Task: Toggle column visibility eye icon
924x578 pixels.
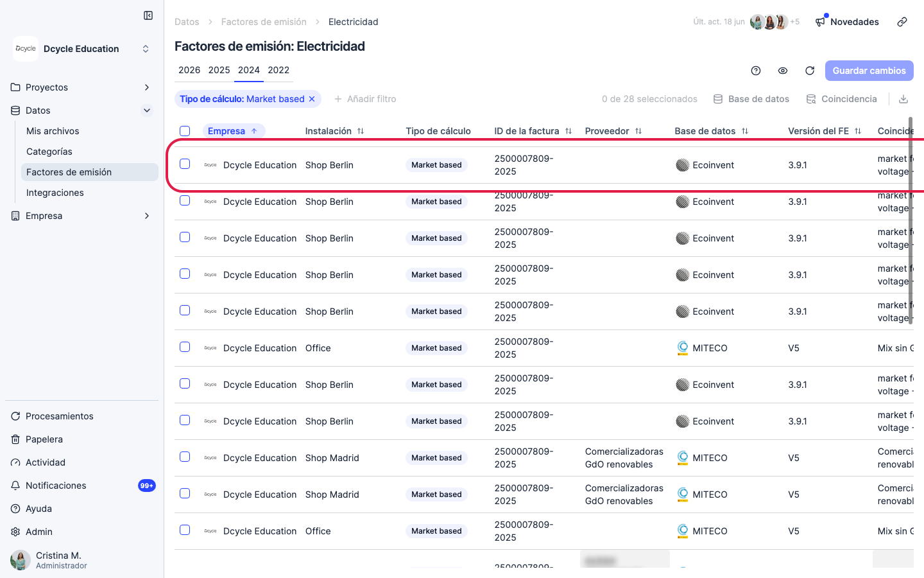Action: [x=783, y=71]
